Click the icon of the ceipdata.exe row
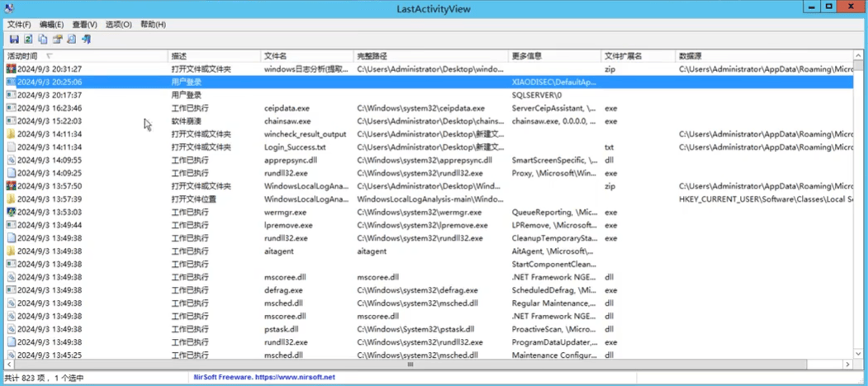 (x=11, y=108)
